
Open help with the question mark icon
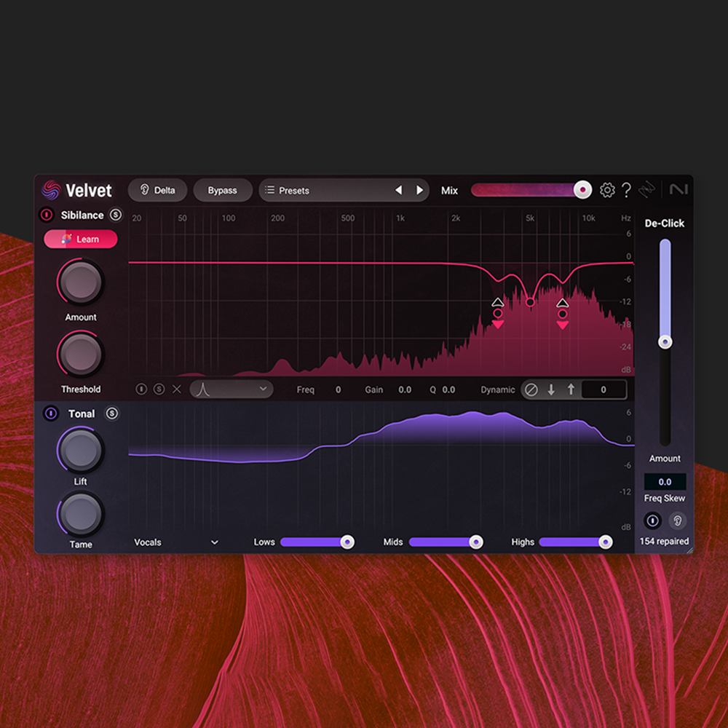626,190
